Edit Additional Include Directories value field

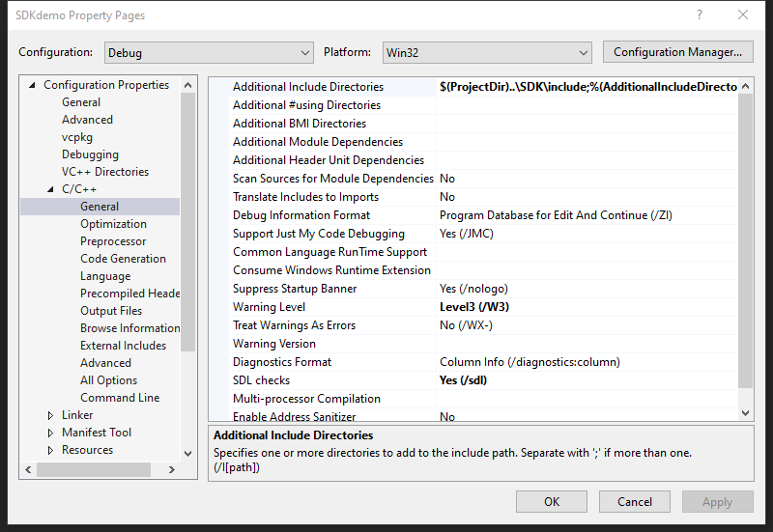coord(587,87)
